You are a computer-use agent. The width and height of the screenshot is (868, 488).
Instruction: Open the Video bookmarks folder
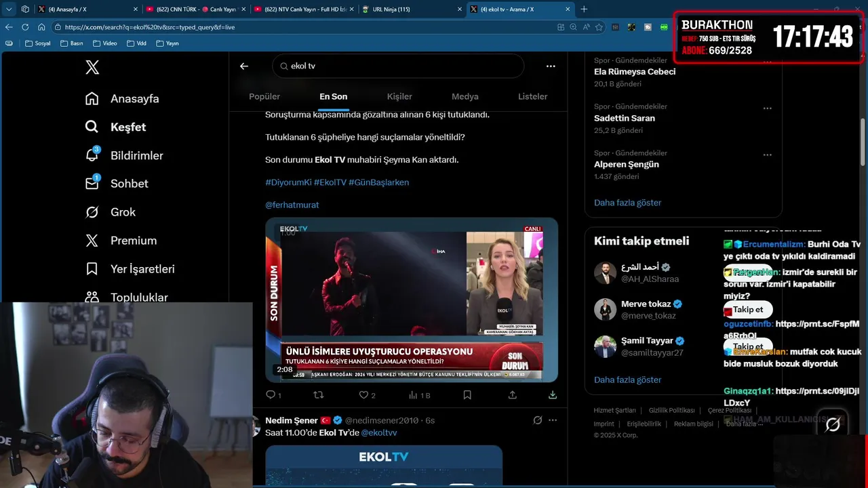coord(104,43)
